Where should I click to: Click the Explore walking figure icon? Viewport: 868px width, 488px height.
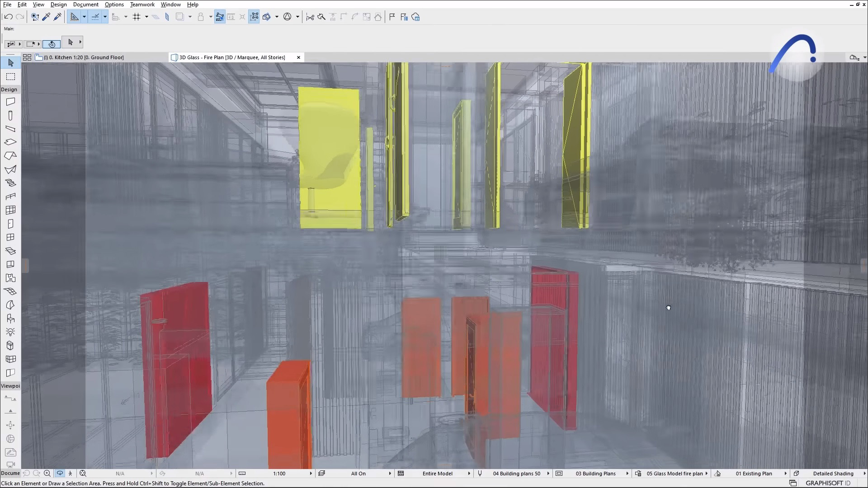click(70, 474)
